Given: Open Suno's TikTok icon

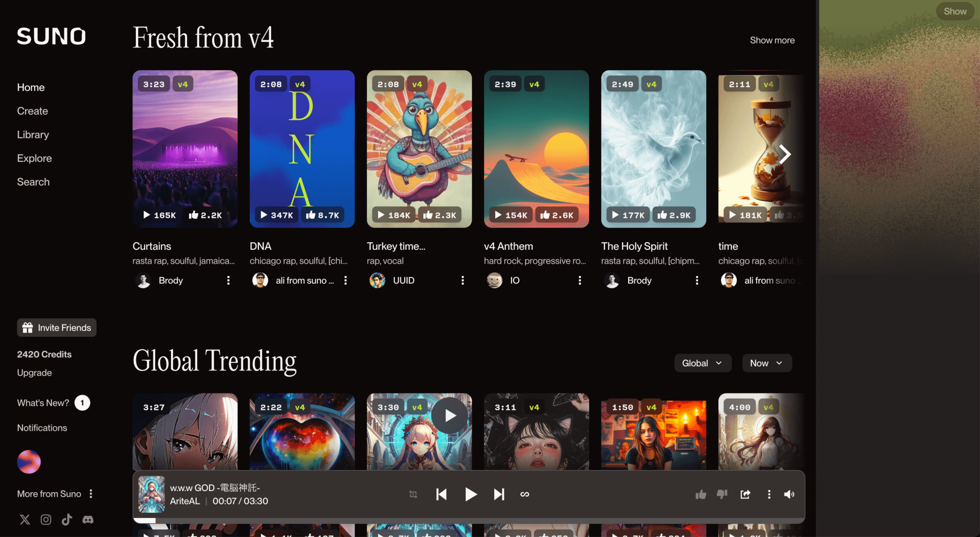Looking at the screenshot, I should pos(67,520).
